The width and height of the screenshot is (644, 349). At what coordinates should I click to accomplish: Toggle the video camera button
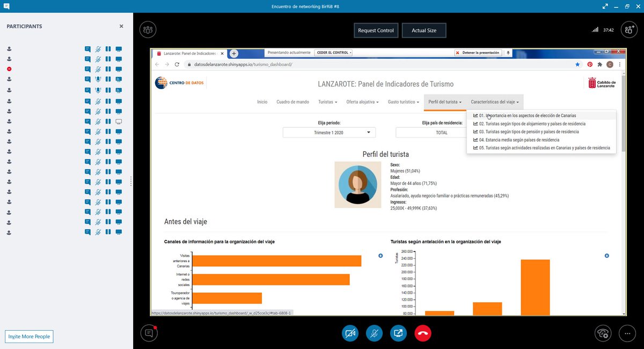pyautogui.click(x=350, y=333)
